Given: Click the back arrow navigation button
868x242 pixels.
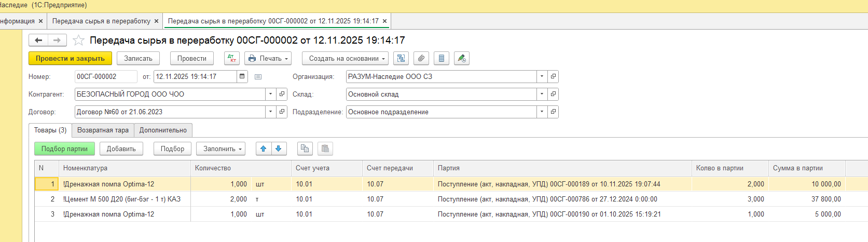Looking at the screenshot, I should pyautogui.click(x=38, y=41).
